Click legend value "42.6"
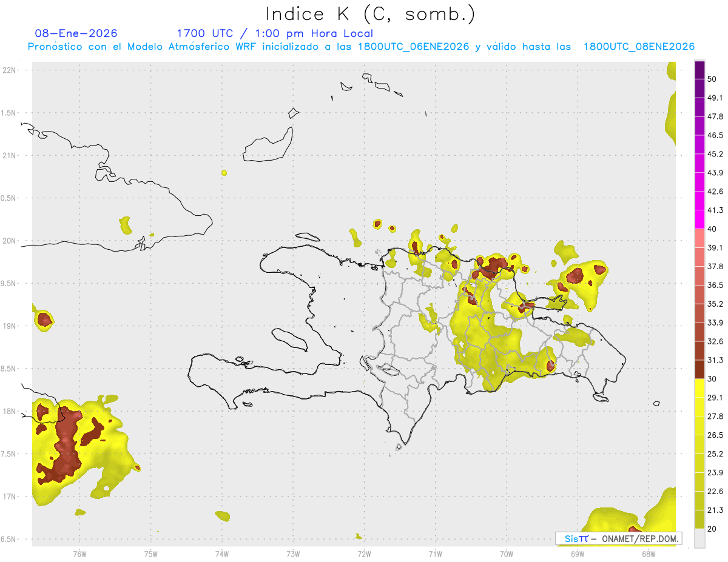The width and height of the screenshot is (728, 562). click(x=715, y=192)
